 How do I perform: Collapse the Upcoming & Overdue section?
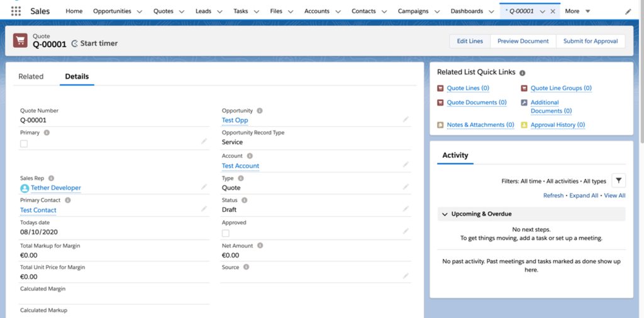445,214
